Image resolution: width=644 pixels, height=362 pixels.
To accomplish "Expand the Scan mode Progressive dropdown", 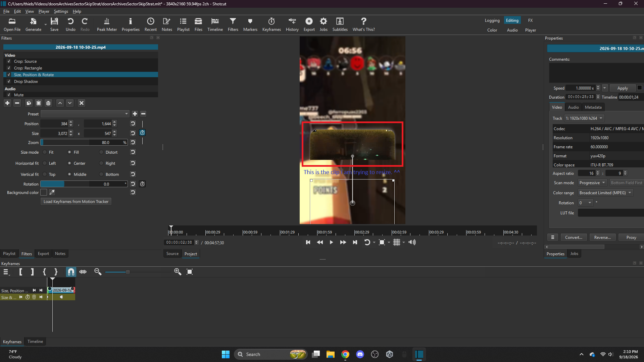I will 592,183.
